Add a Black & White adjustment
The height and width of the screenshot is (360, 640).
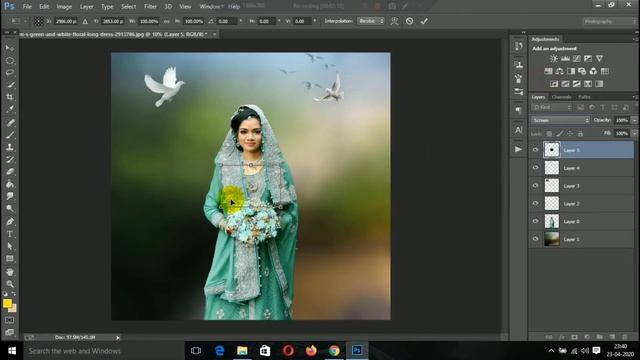pyautogui.click(x=571, y=71)
